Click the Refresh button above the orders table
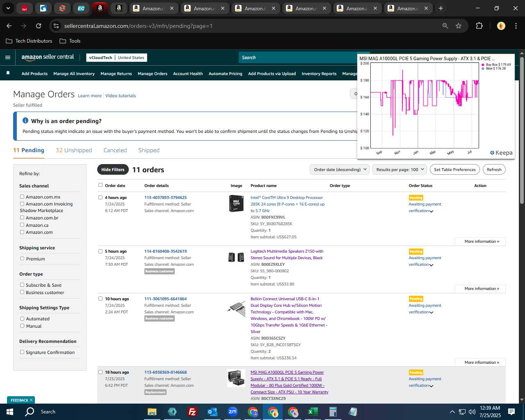525x420 pixels. 494,169
